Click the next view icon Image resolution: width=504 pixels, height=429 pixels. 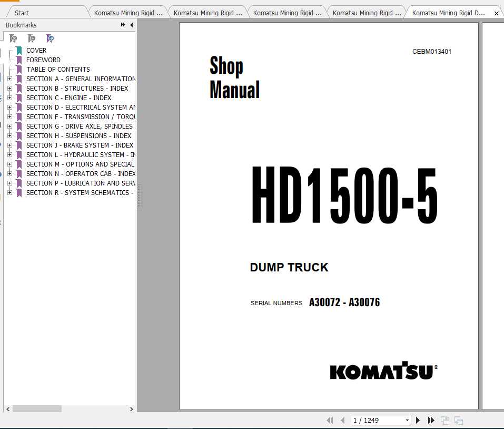coord(458,421)
